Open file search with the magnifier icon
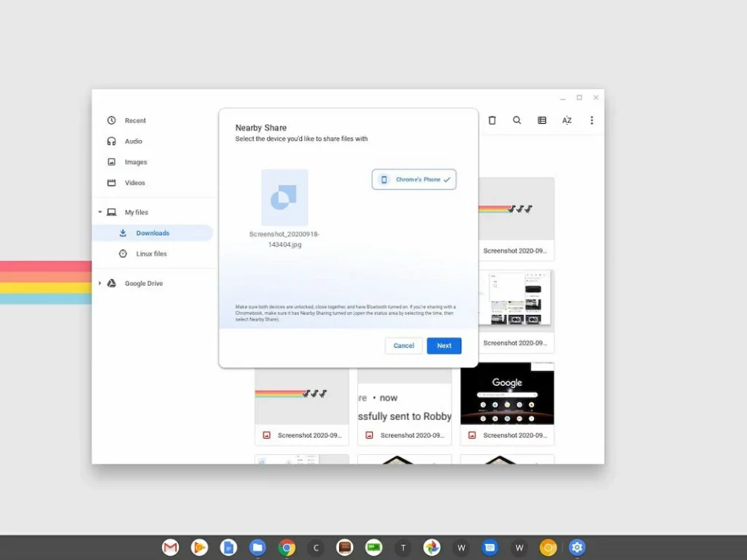This screenshot has height=560, width=747. click(x=516, y=120)
